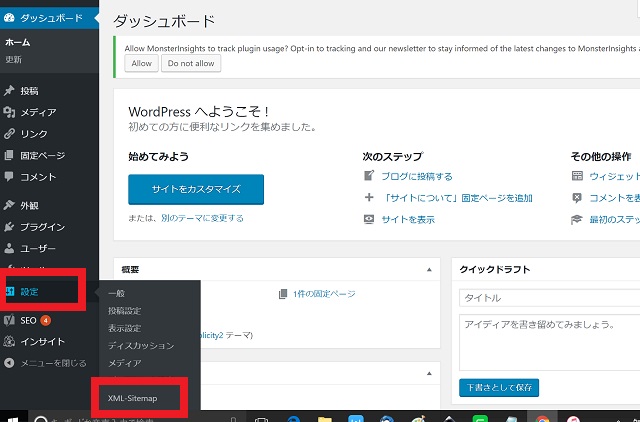Image resolution: width=640 pixels, height=422 pixels.
Task: Choose メディア in the settings flyout
Action: coord(124,363)
